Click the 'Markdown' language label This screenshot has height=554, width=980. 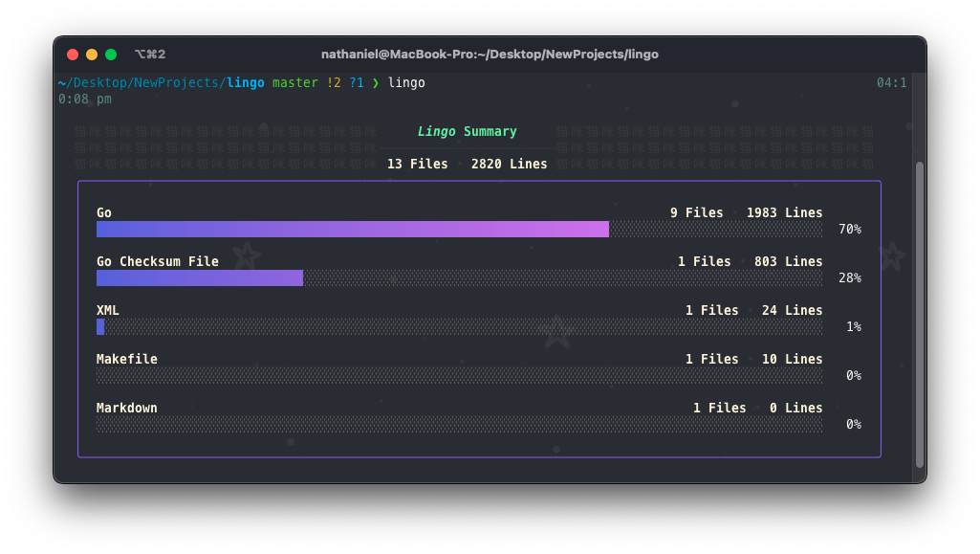pos(127,408)
